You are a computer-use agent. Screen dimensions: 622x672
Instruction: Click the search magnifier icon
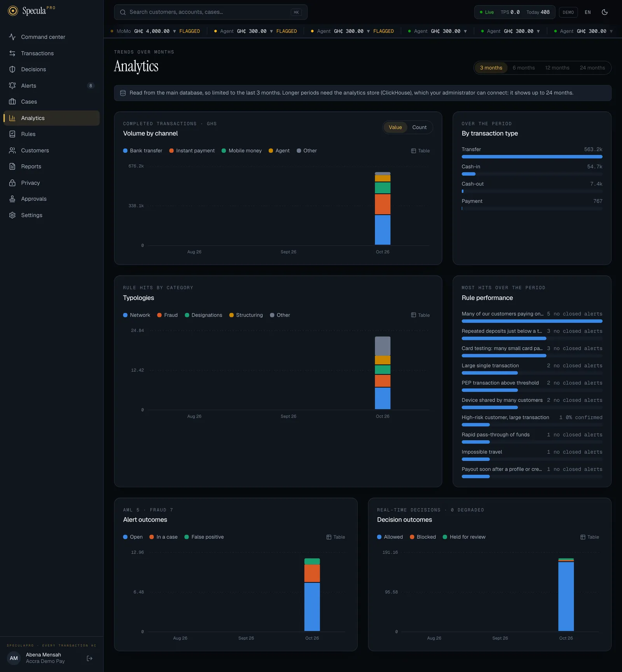[123, 12]
